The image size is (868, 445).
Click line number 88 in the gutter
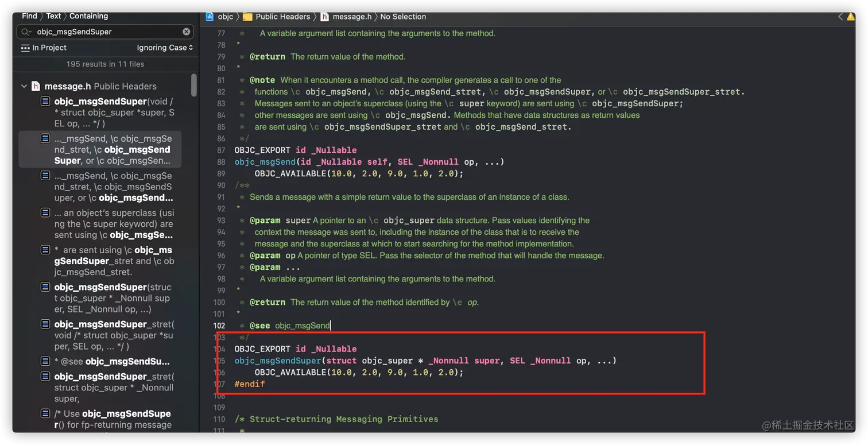[x=221, y=162]
